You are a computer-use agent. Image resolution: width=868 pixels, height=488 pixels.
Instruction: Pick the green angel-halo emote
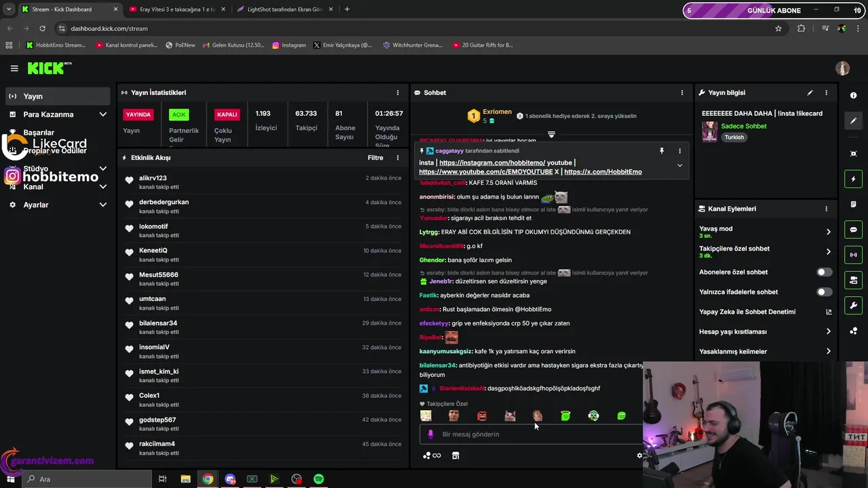[x=566, y=416]
